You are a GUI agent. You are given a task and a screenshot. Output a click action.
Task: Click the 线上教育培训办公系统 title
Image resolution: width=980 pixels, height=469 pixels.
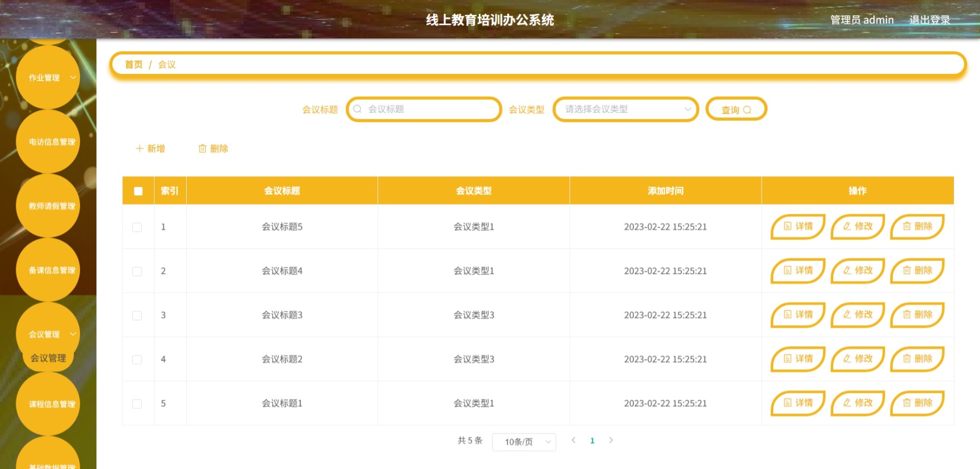[x=490, y=20]
